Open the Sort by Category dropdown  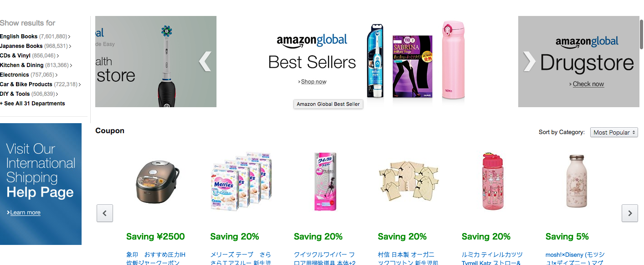point(613,132)
